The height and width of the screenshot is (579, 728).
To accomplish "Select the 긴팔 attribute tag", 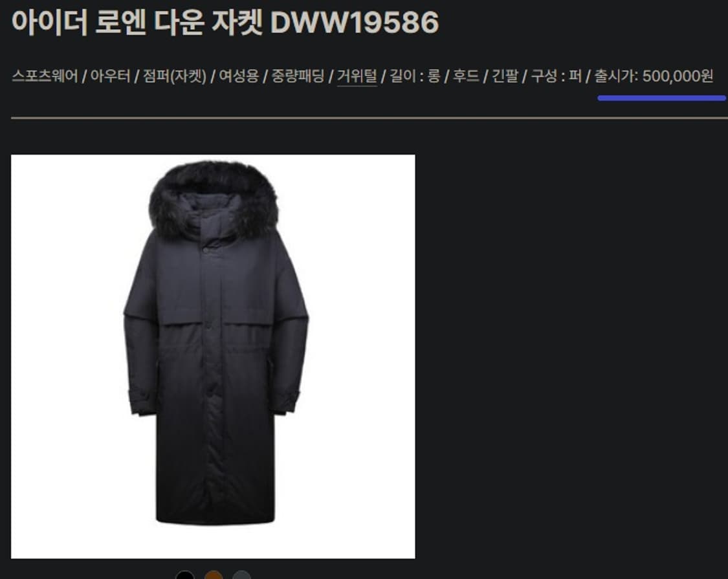I will [x=505, y=76].
